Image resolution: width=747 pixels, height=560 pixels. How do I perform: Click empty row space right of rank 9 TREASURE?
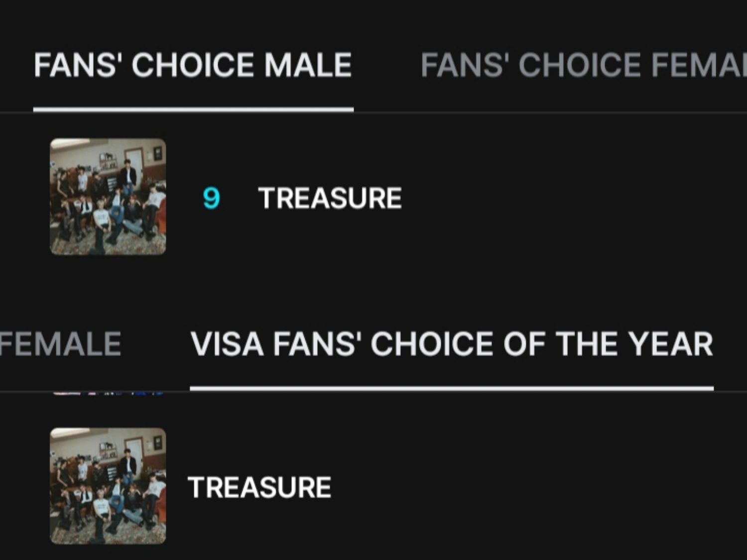(573, 198)
